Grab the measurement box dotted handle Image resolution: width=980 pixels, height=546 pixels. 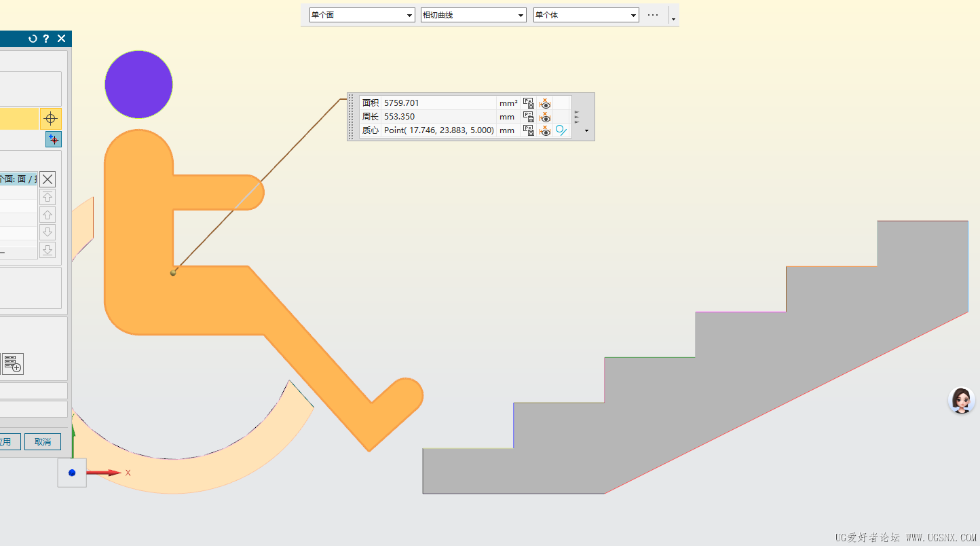click(x=352, y=117)
